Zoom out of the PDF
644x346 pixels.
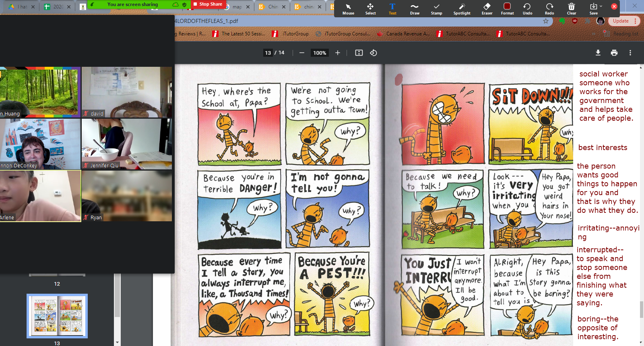coord(302,53)
